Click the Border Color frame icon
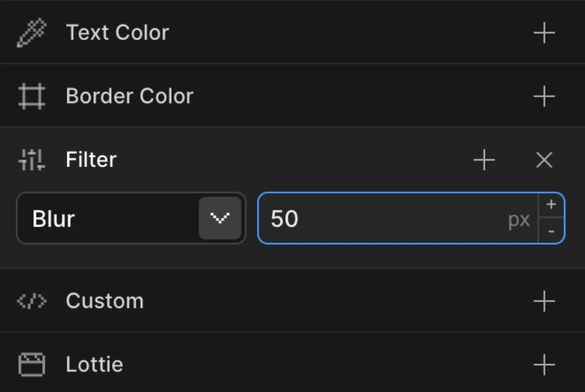The width and height of the screenshot is (585, 392). 31,96
